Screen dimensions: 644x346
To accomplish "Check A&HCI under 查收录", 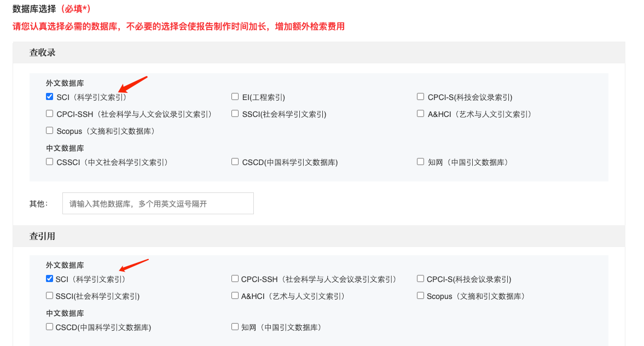I will click(420, 114).
